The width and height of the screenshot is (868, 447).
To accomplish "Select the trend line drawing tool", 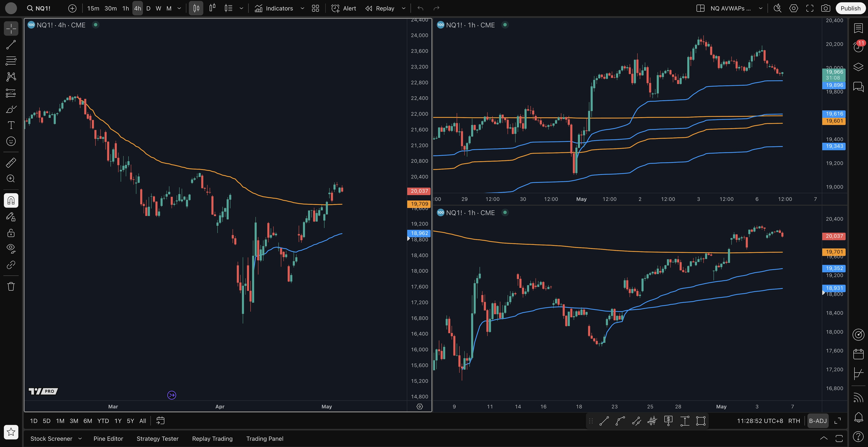I will pyautogui.click(x=11, y=45).
